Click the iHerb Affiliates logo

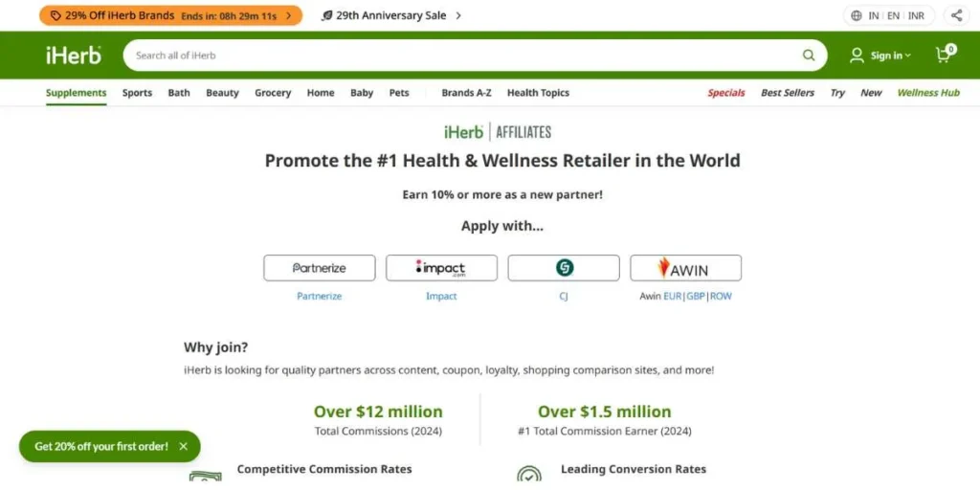click(498, 132)
